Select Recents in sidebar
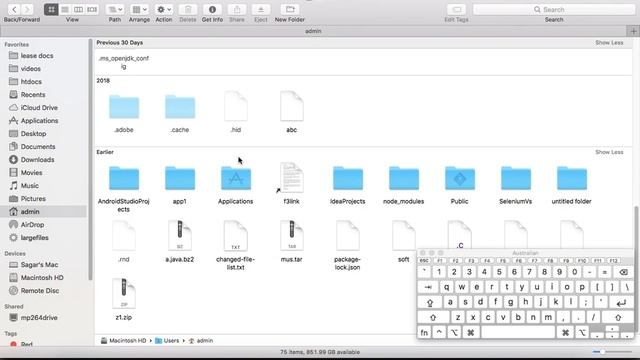The height and width of the screenshot is (360, 640). (33, 95)
